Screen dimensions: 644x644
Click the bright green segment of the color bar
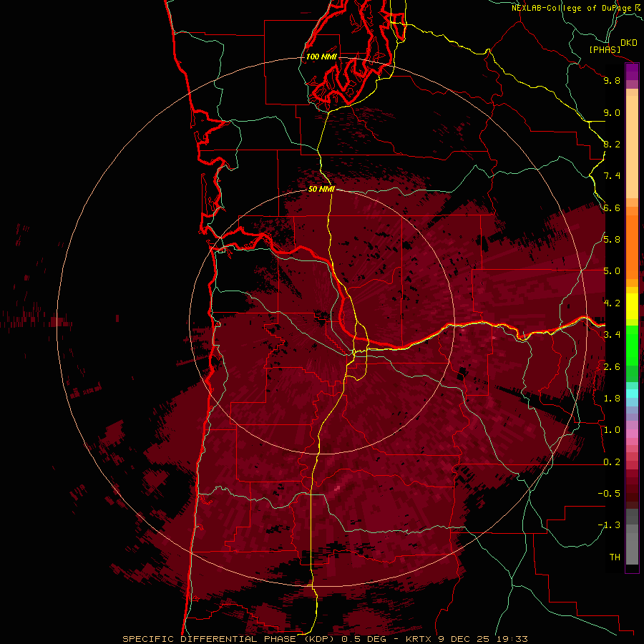point(632,345)
